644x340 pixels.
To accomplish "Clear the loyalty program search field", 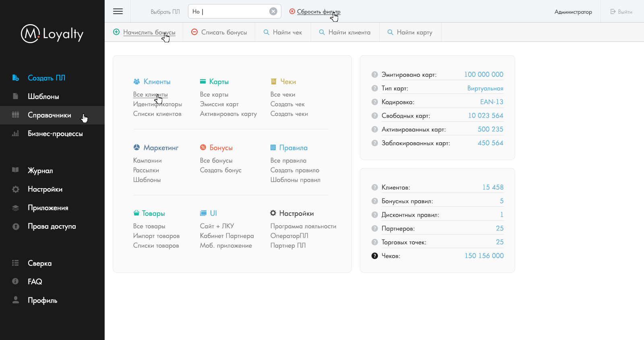I will tap(273, 11).
